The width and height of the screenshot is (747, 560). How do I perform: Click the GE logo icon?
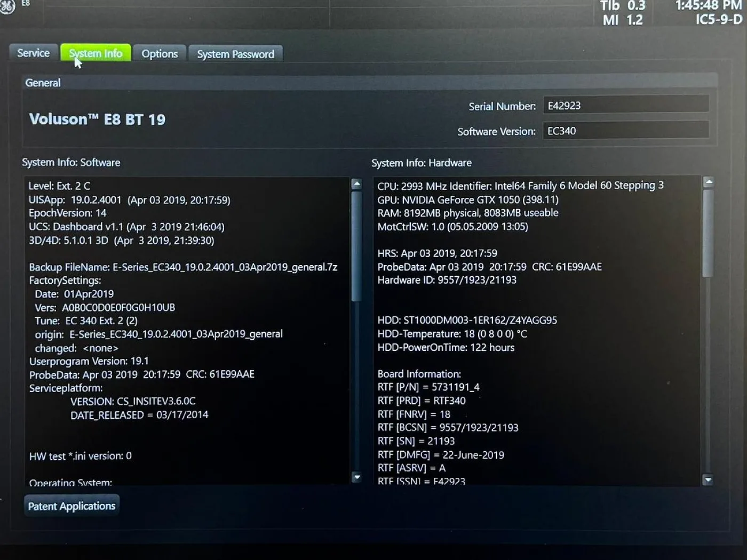click(7, 7)
